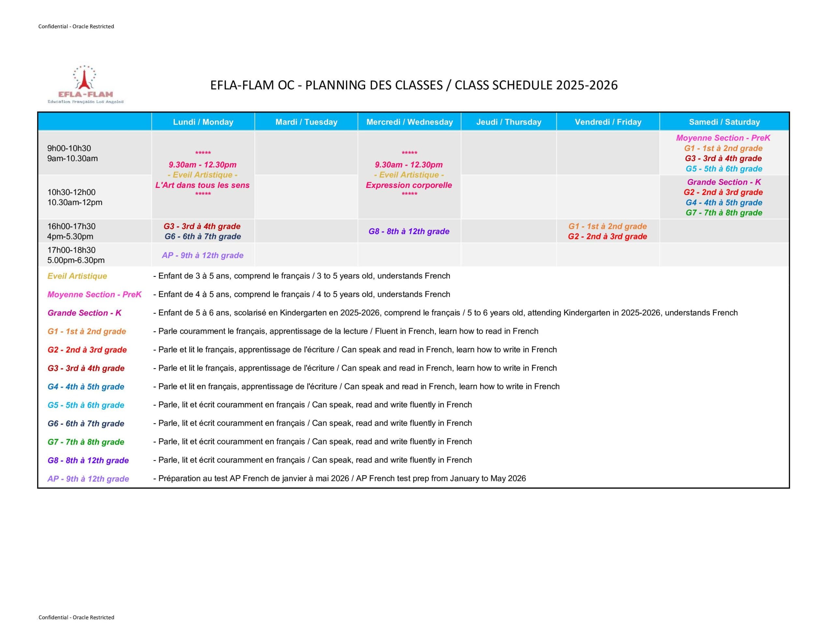Select the '17h00-18h30' time label

point(71,250)
